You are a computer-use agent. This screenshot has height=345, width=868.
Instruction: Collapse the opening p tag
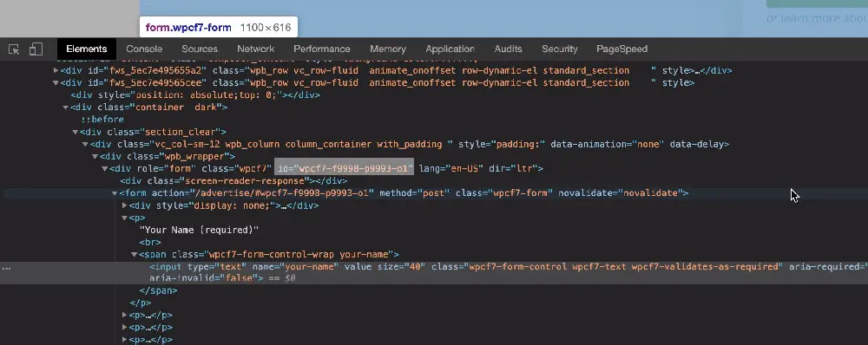coord(124,218)
